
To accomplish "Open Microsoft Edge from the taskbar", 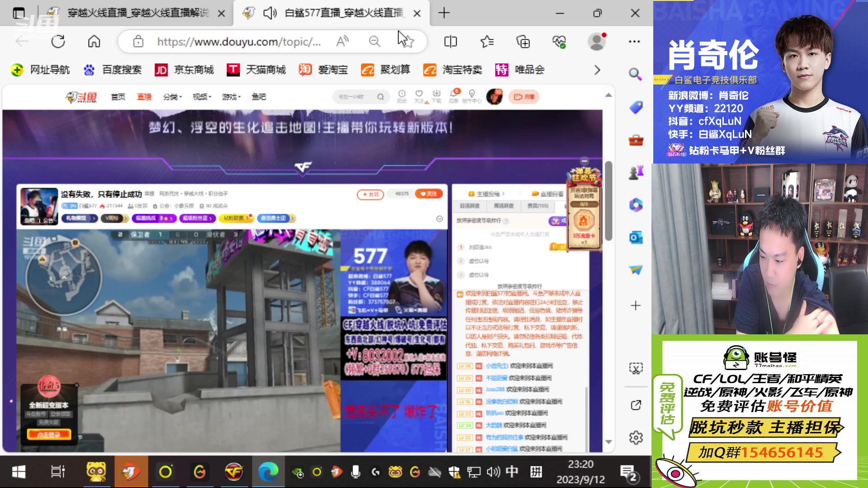I will pos(268,472).
